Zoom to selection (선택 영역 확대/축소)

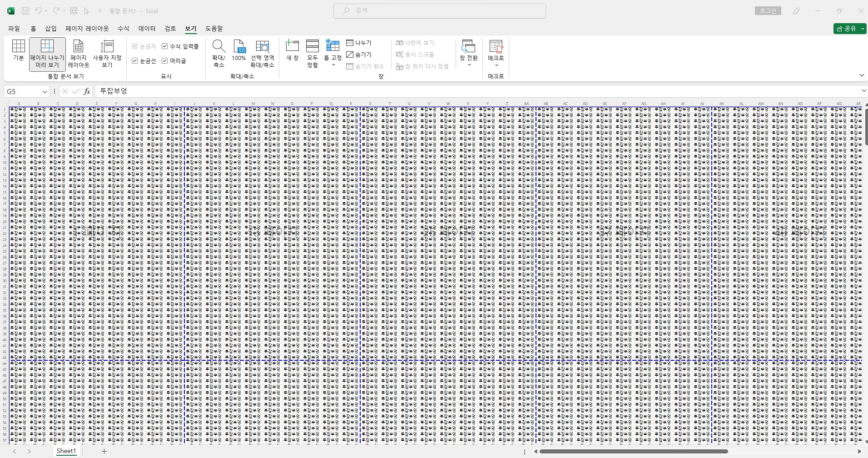[x=262, y=54]
